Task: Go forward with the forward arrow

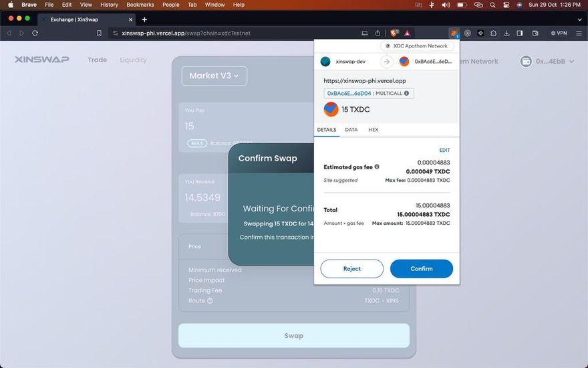Action: click(x=22, y=33)
